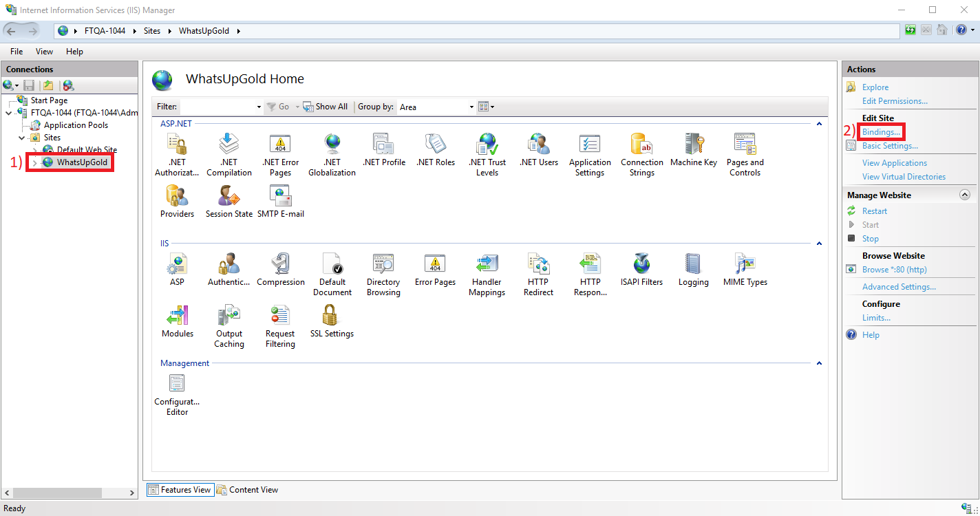
Task: Switch to Content View tab
Action: coord(247,490)
